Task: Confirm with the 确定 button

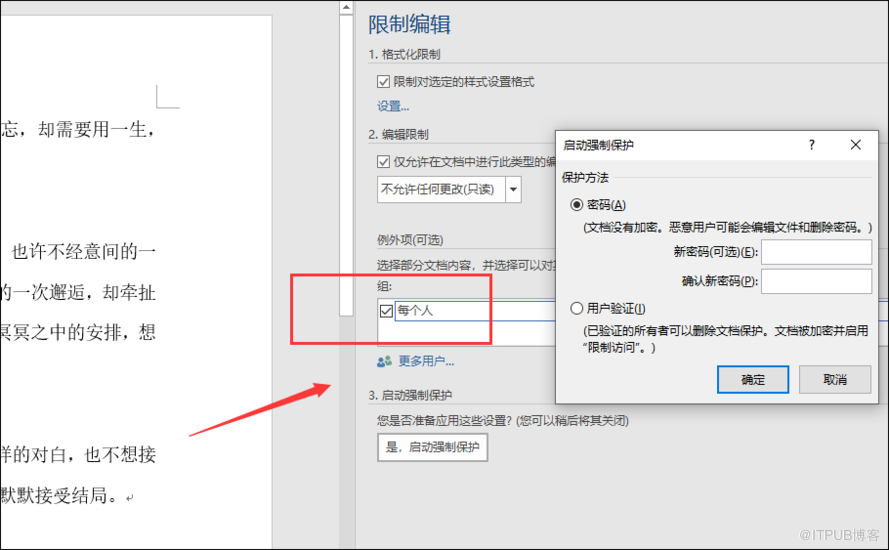Action: [753, 379]
